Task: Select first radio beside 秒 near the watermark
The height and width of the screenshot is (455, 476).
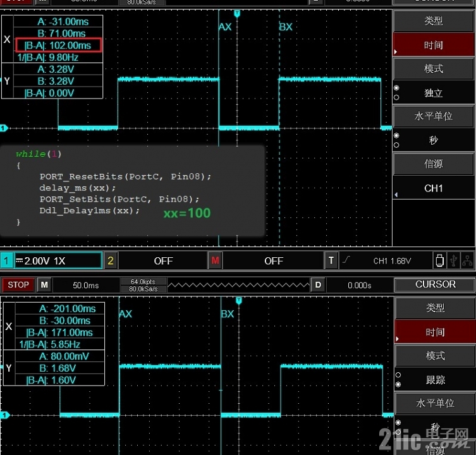Action: [x=398, y=423]
